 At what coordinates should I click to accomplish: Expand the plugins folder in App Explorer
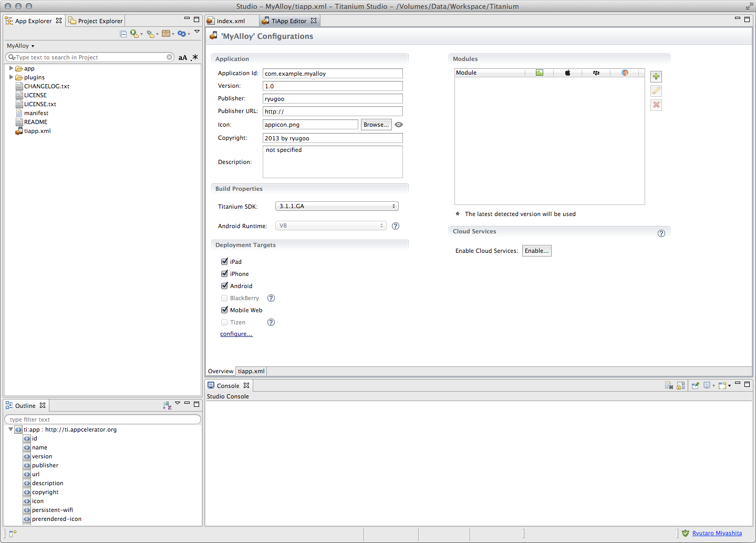[11, 77]
